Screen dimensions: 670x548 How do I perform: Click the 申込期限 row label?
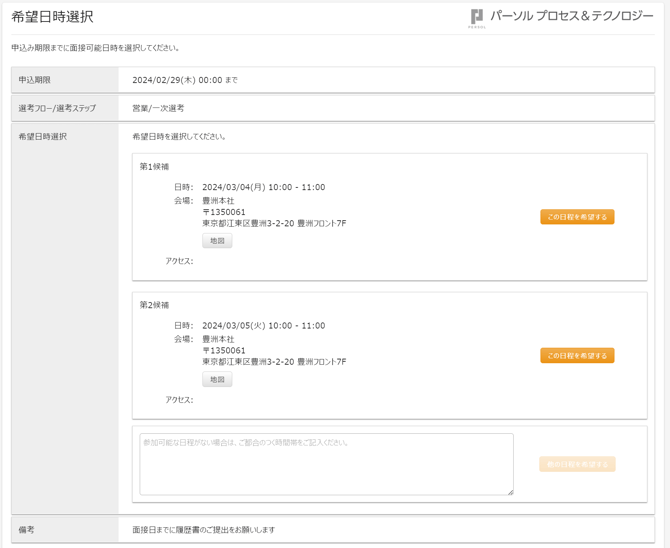point(35,80)
